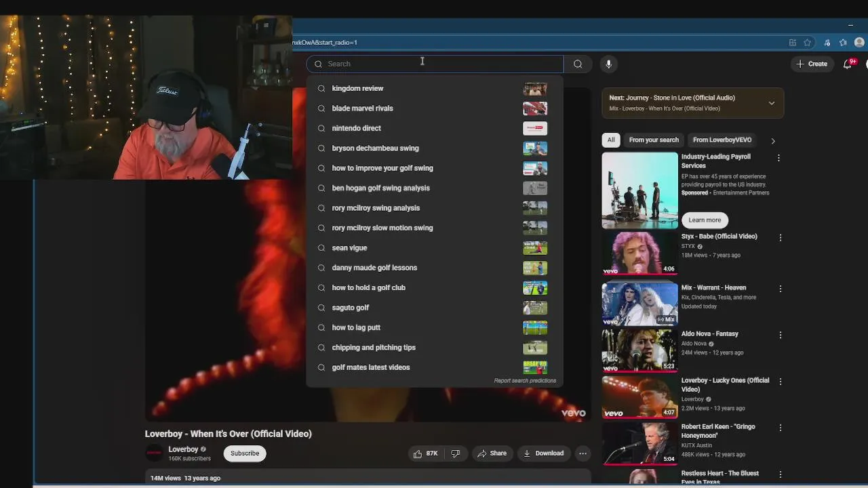Open more actions menu beside Download
868x488 pixels.
(583, 453)
